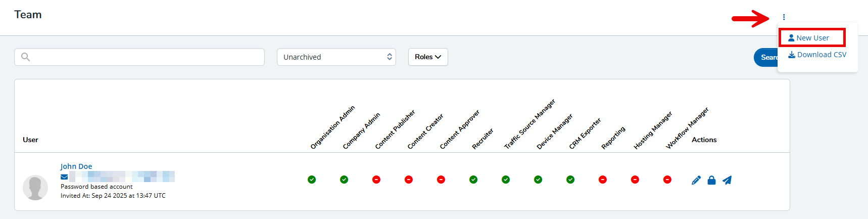Choose Download CSV from the menu
The height and width of the screenshot is (219, 868).
(817, 55)
